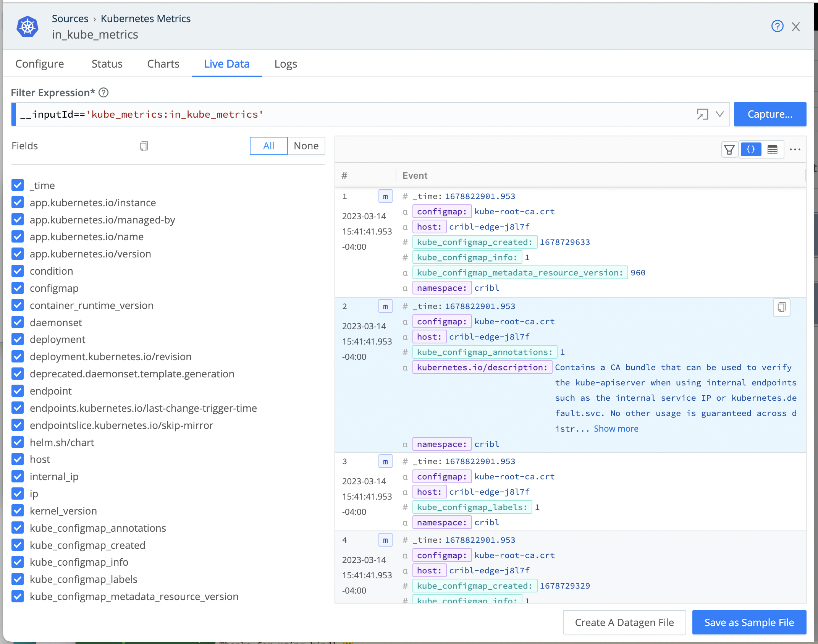Viewport: 818px width, 644px height.
Task: Switch to JSON braces event view
Action: (x=750, y=149)
